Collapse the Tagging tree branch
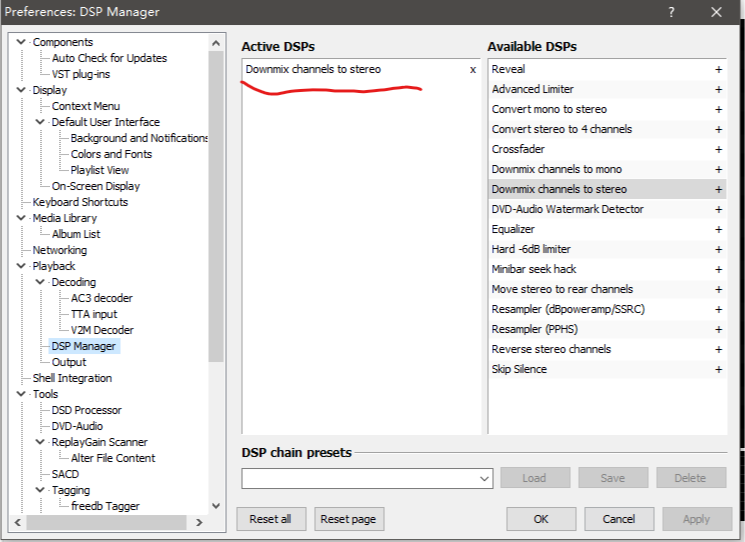The width and height of the screenshot is (745, 542). 41,490
